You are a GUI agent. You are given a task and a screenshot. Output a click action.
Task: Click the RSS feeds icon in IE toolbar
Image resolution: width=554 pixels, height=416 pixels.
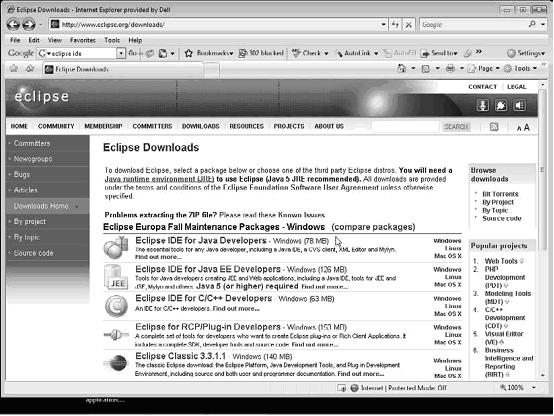coord(426,68)
